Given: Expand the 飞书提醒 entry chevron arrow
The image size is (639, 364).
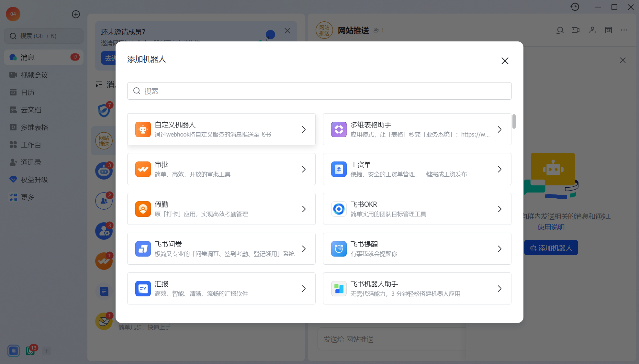Looking at the screenshot, I should (x=499, y=249).
